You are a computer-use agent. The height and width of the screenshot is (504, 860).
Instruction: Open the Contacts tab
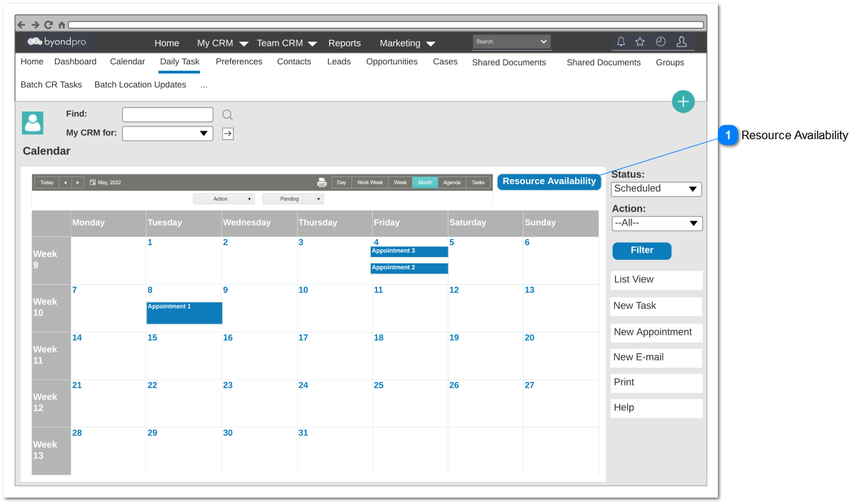click(294, 62)
